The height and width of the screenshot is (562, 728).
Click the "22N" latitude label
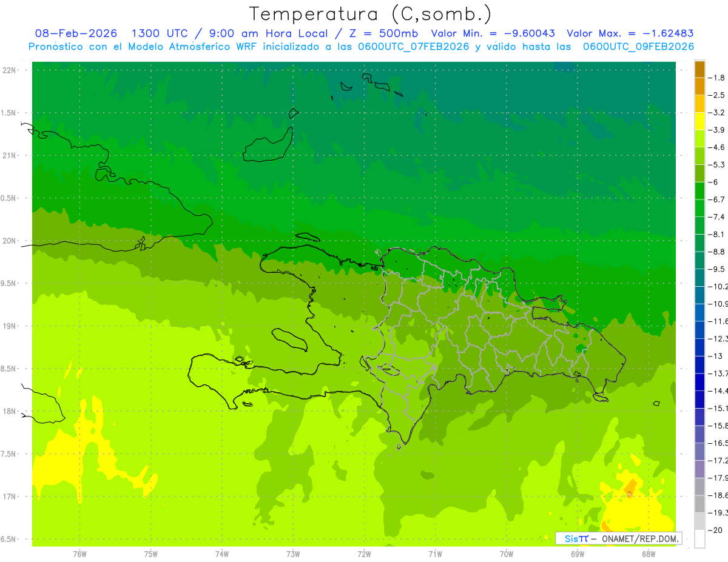tap(10, 70)
